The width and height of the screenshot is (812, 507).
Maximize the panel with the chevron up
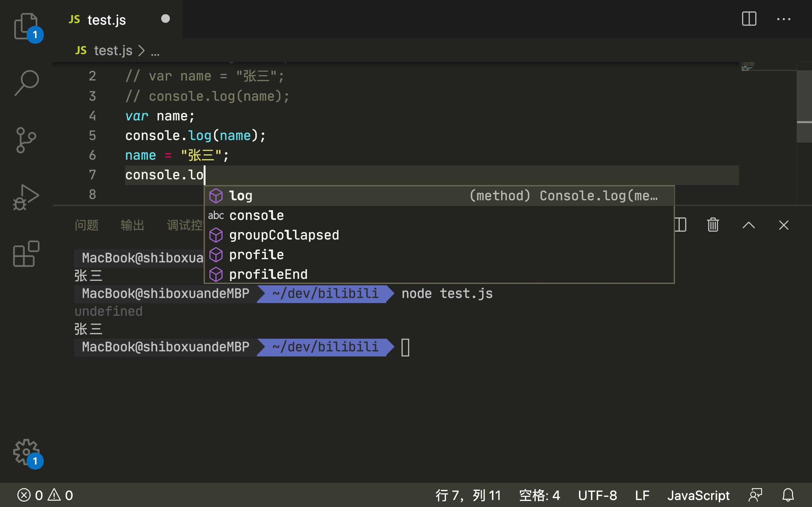[x=749, y=225]
